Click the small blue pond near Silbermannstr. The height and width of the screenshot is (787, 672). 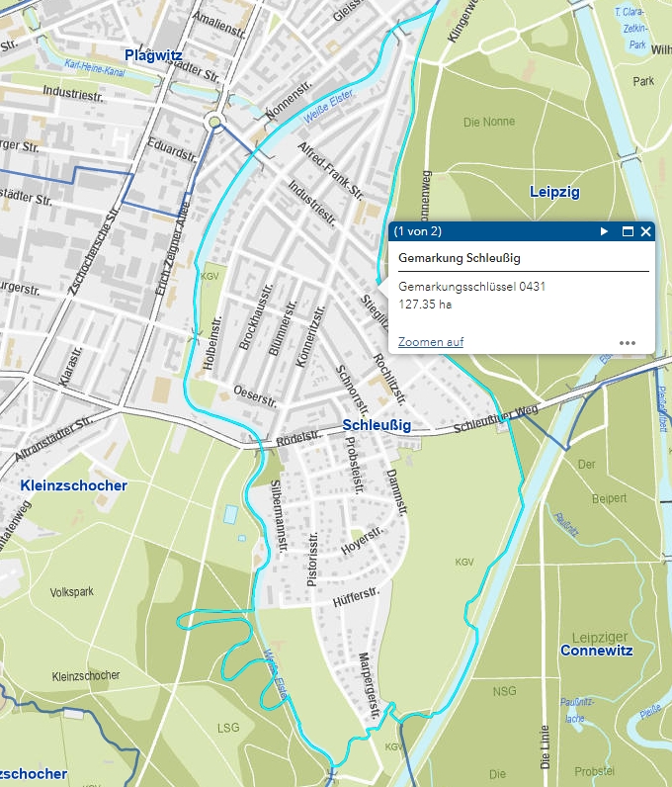point(230,515)
